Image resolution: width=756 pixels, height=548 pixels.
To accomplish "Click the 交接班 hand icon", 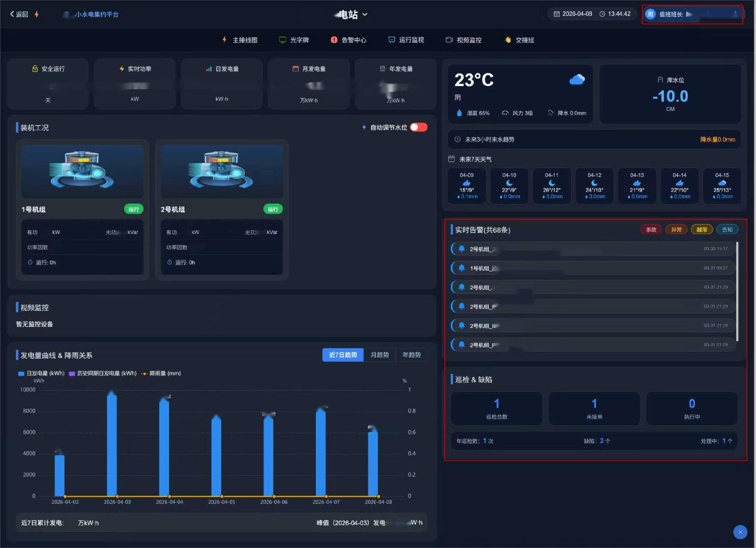I will (508, 40).
